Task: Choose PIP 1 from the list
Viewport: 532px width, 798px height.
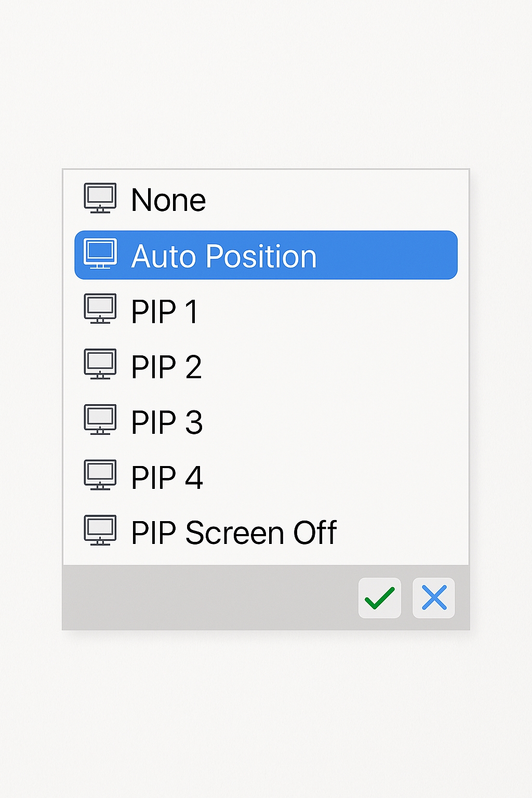Action: point(164,311)
